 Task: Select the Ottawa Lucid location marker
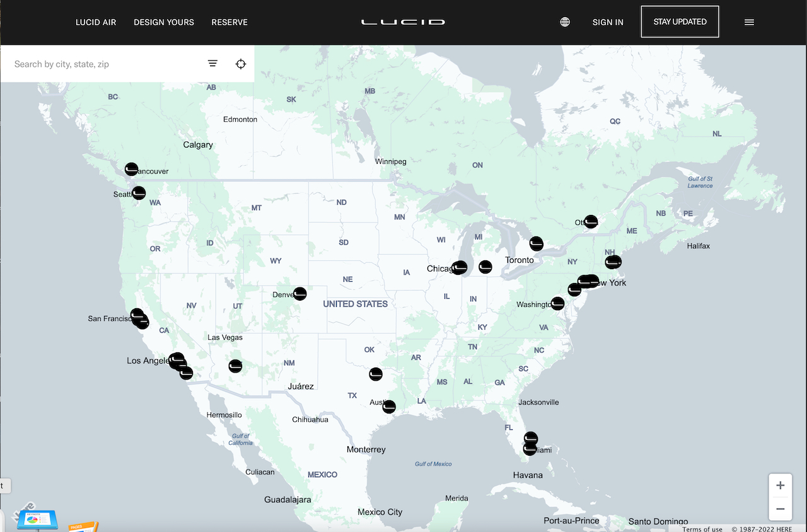click(591, 221)
